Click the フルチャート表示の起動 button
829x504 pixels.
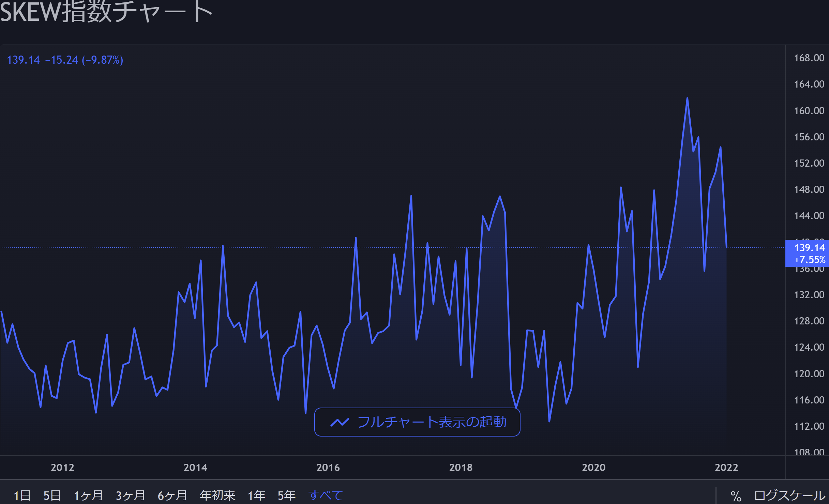click(x=417, y=422)
